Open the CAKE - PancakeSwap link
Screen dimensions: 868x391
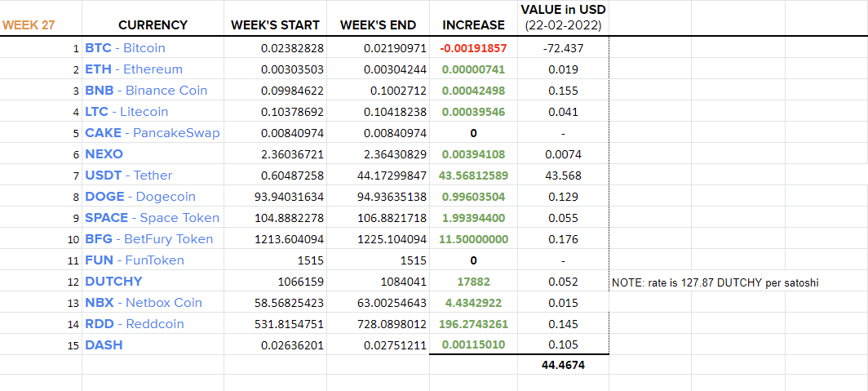tap(153, 133)
